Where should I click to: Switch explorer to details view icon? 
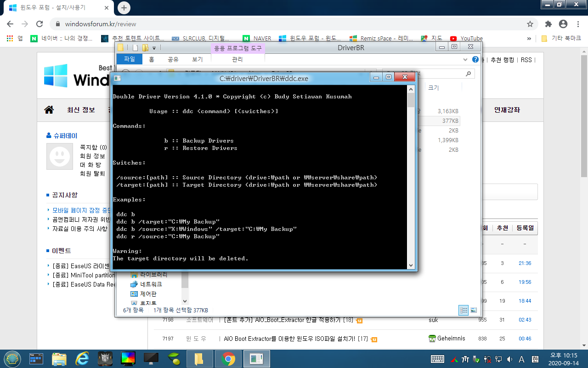pos(464,310)
